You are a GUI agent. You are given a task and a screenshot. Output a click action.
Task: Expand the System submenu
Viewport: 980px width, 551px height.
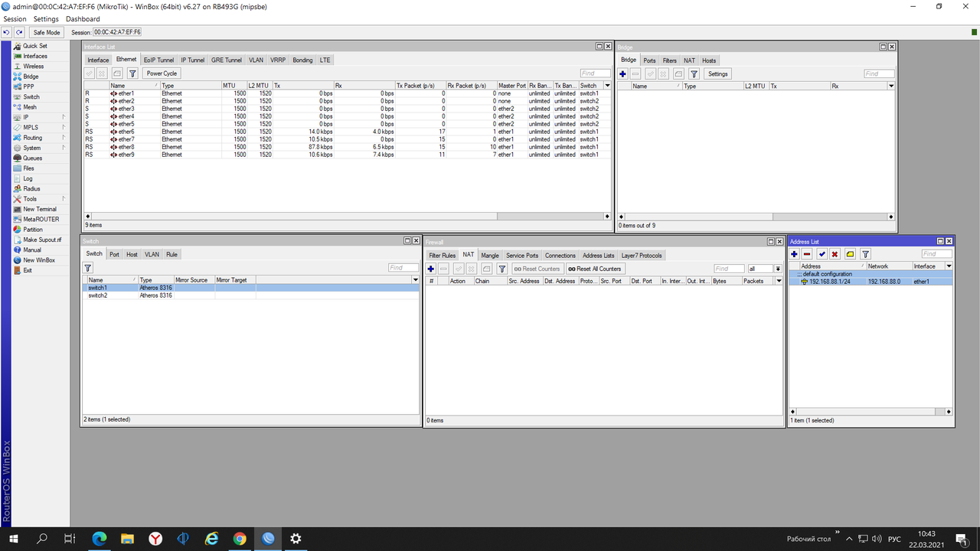pos(41,148)
